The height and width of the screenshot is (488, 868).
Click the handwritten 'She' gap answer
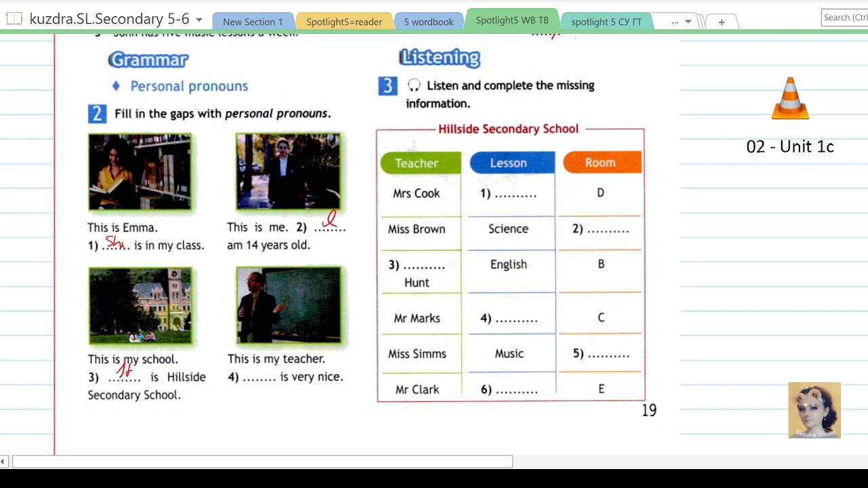tap(115, 243)
